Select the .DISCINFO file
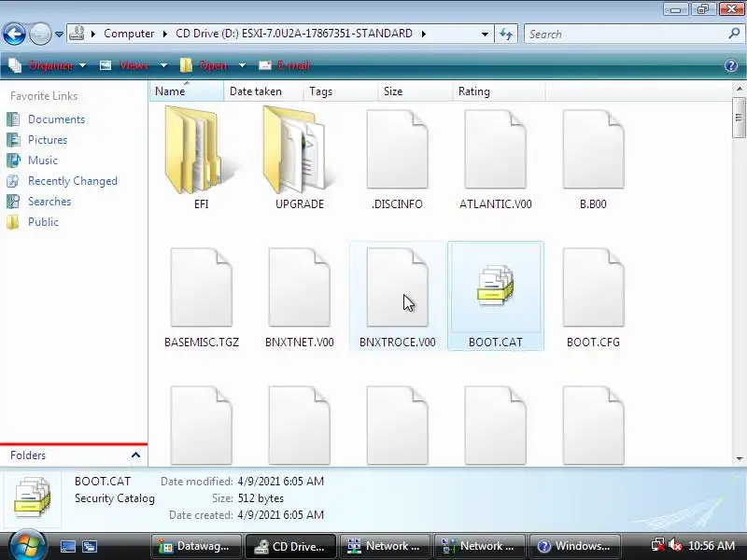The image size is (747, 560). (x=398, y=160)
